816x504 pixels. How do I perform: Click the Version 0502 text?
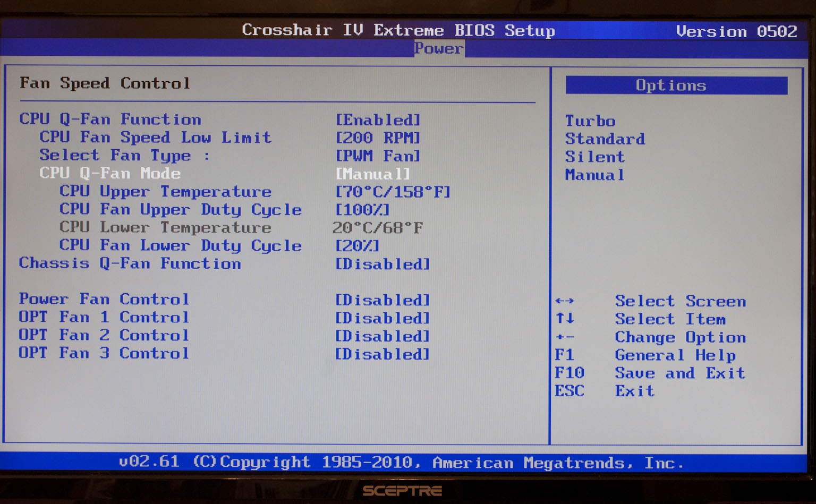(737, 31)
